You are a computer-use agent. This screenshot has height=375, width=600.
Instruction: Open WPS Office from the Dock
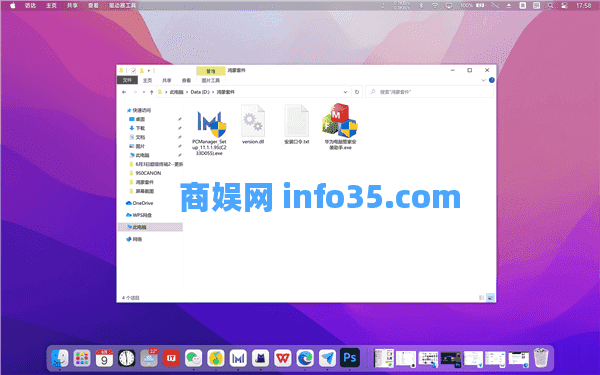click(x=283, y=359)
